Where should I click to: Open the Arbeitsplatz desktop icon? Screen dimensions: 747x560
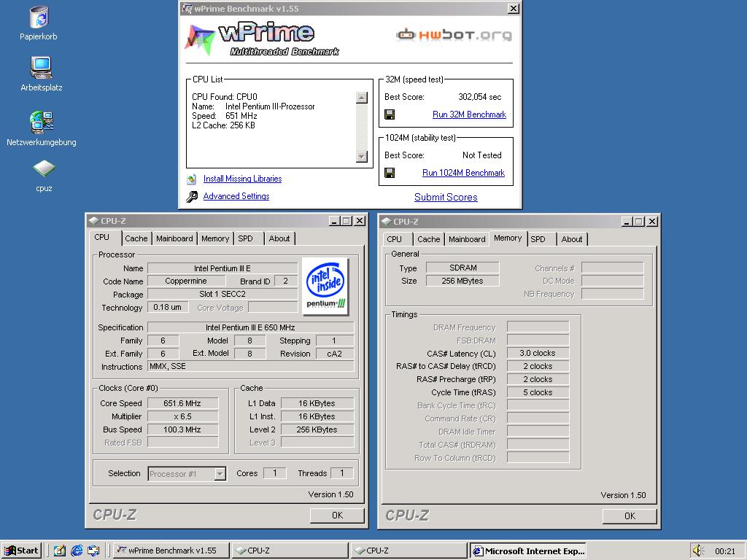pyautogui.click(x=41, y=68)
